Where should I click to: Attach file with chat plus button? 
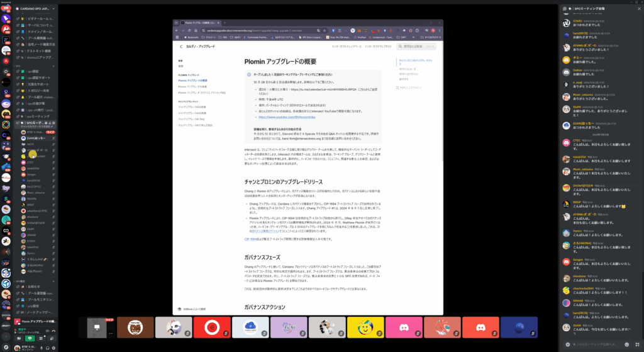(x=568, y=344)
